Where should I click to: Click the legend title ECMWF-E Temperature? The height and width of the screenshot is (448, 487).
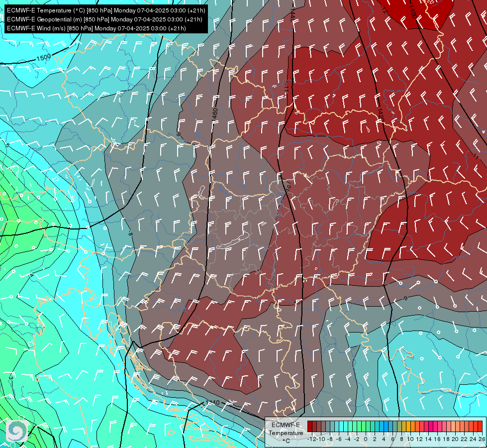tap(286, 429)
